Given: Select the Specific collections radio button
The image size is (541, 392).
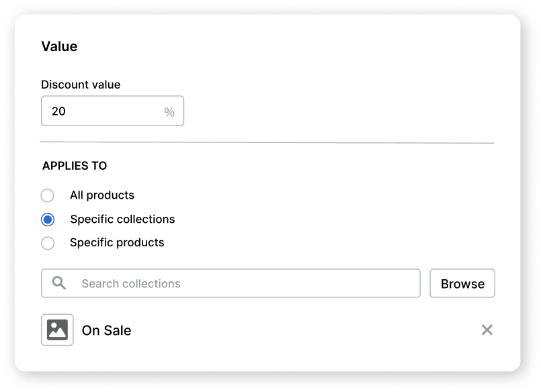Looking at the screenshot, I should point(48,219).
